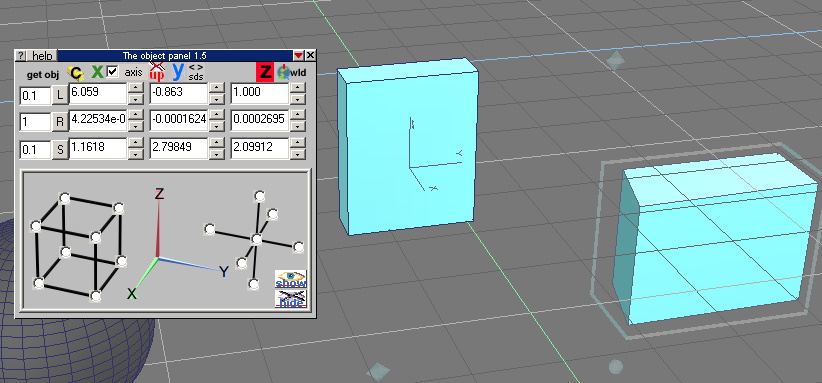Select the red Z axis icon
Image resolution: width=822 pixels, height=383 pixels.
coord(266,72)
